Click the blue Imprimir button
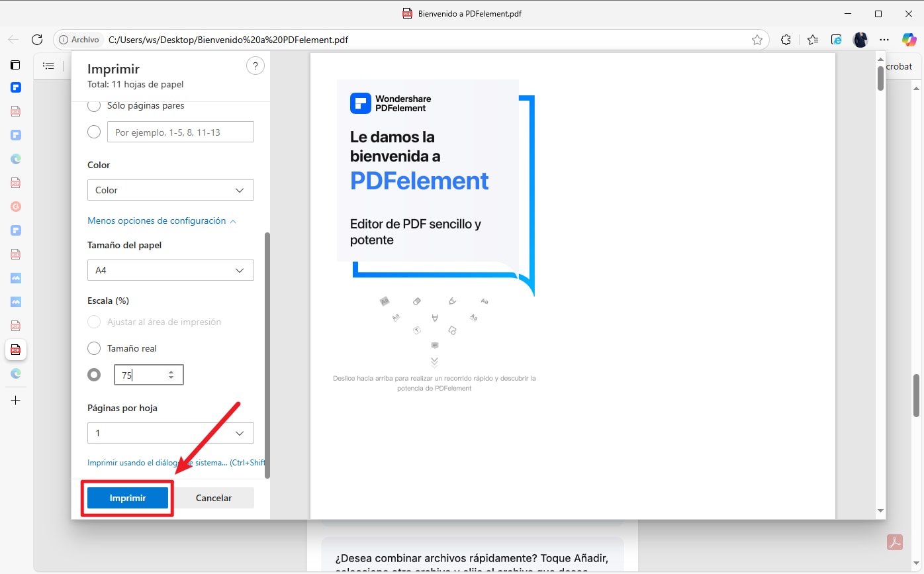Viewport: 924px width, 574px height. click(128, 498)
